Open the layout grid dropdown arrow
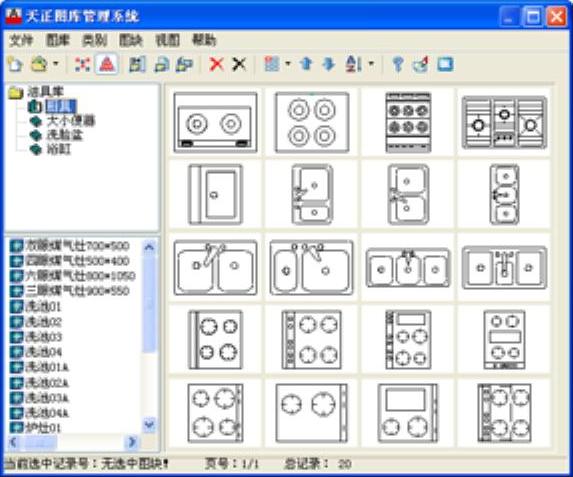 (288, 64)
